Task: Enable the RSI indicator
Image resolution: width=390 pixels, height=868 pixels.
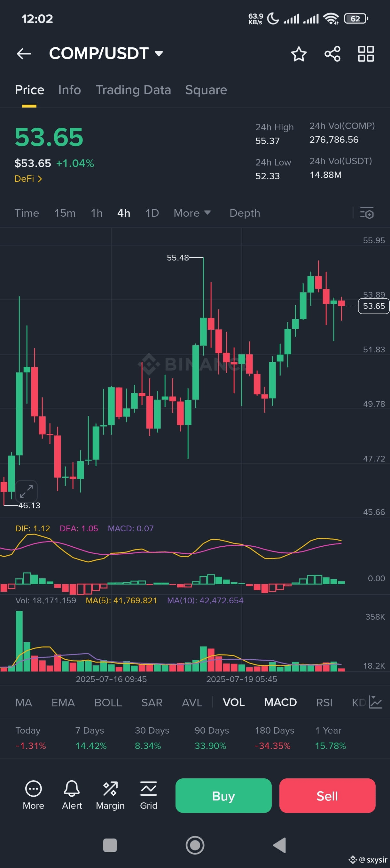Action: pos(324,703)
